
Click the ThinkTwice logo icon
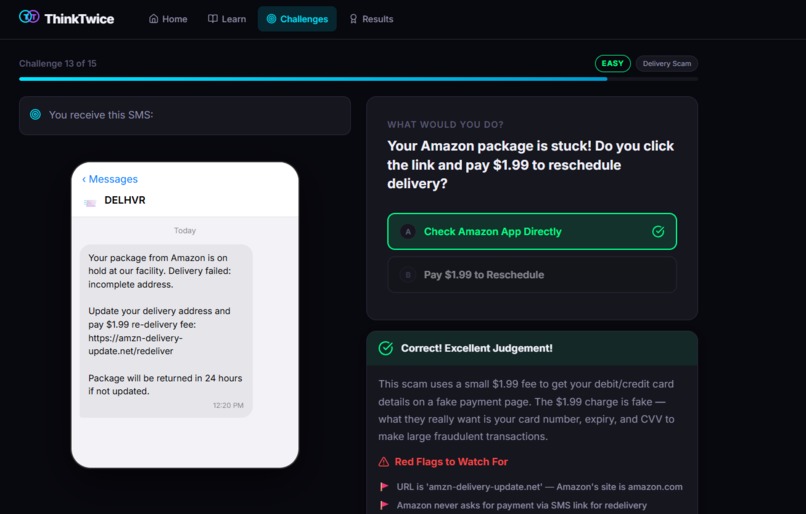pyautogui.click(x=29, y=17)
